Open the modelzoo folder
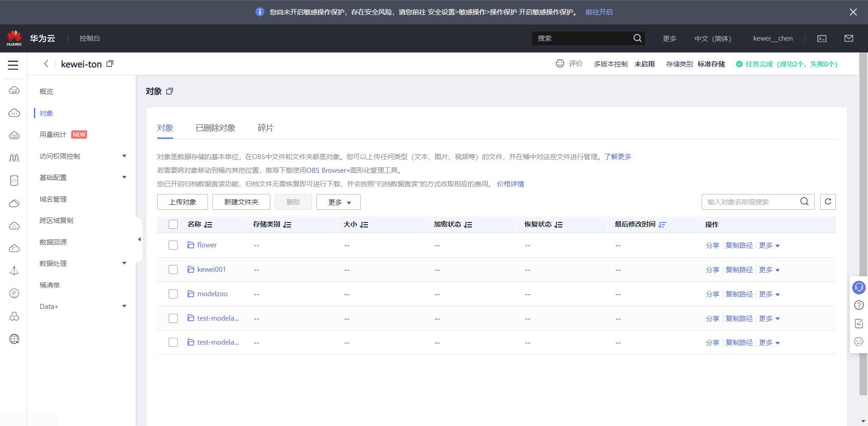The width and height of the screenshot is (868, 426). click(212, 294)
